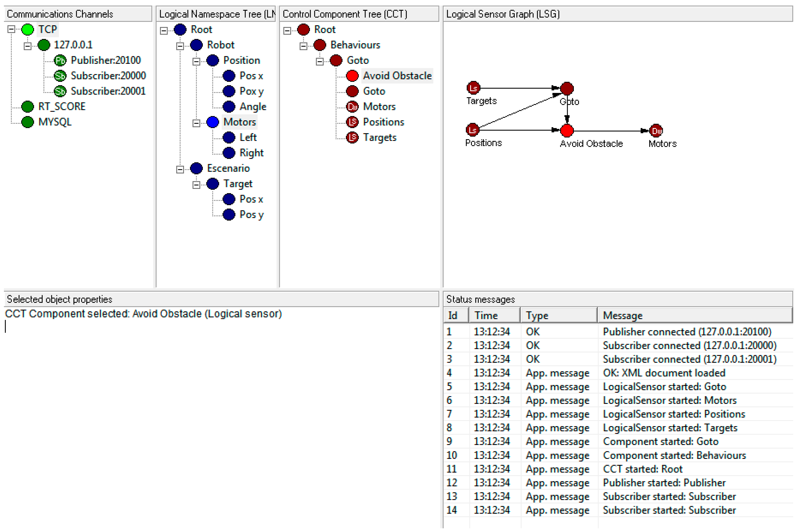
Task: Sort status messages by Time column
Action: click(x=494, y=315)
